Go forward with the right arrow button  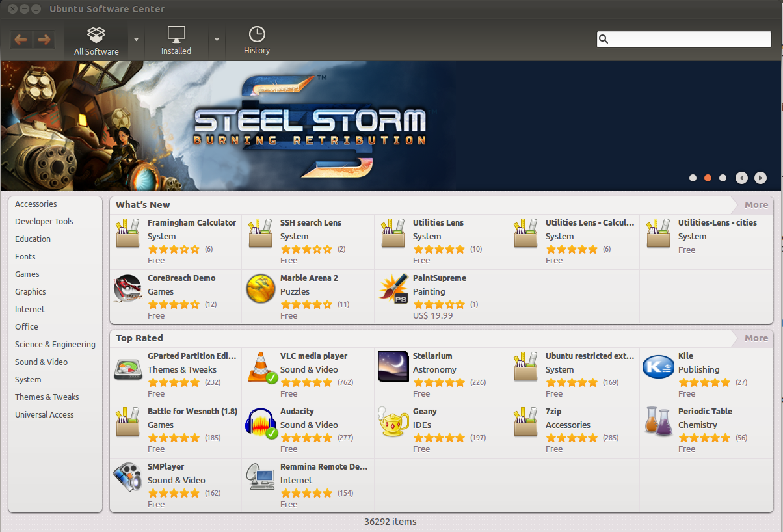pyautogui.click(x=44, y=40)
